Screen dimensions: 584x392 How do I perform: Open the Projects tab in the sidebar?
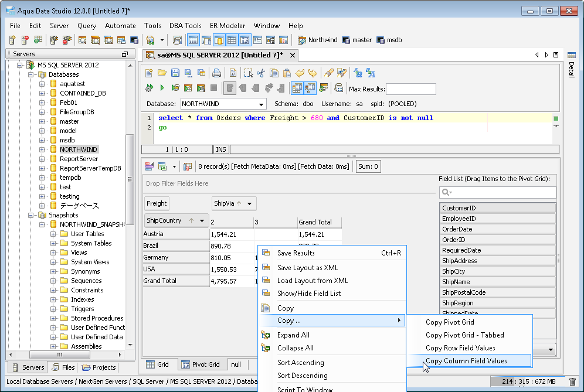(x=99, y=367)
